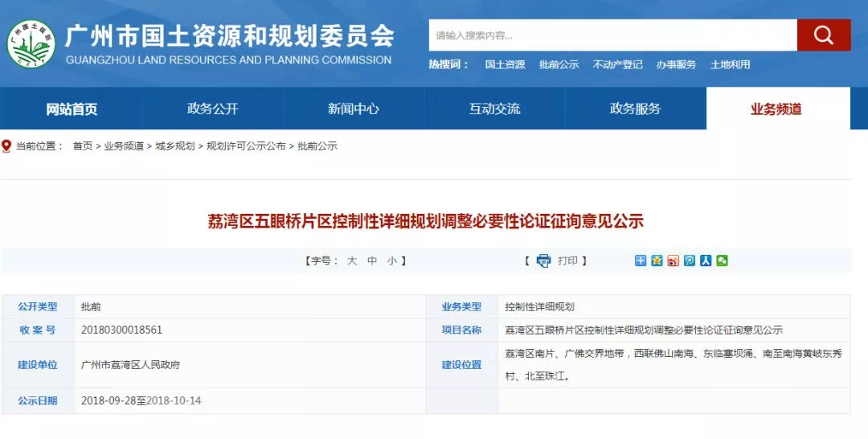Share to Sina Weibo icon
Image resolution: width=868 pixels, height=439 pixels.
674,261
